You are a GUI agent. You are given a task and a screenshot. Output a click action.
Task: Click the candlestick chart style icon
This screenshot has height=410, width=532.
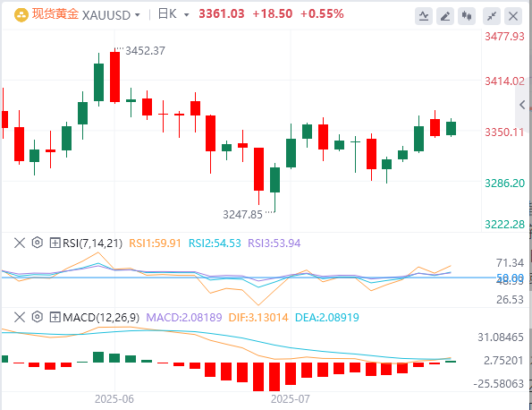point(467,16)
